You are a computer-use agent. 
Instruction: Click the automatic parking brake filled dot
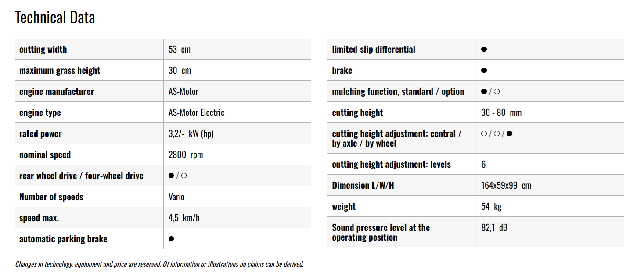[171, 239]
